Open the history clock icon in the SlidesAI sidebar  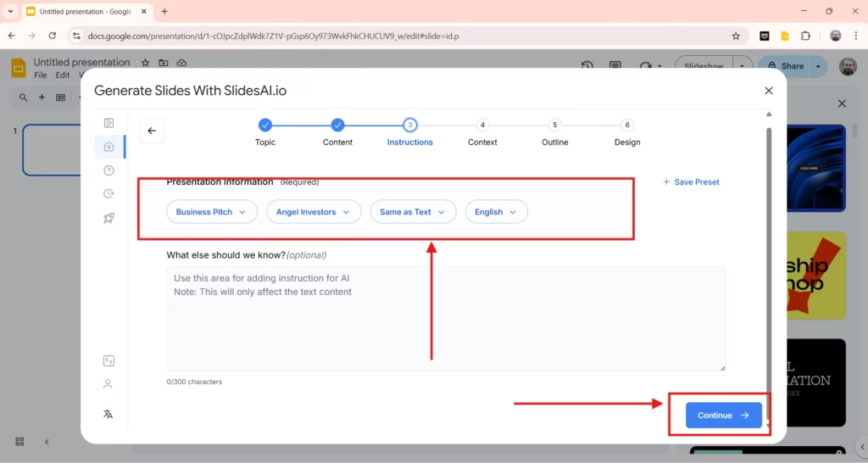pyautogui.click(x=108, y=194)
